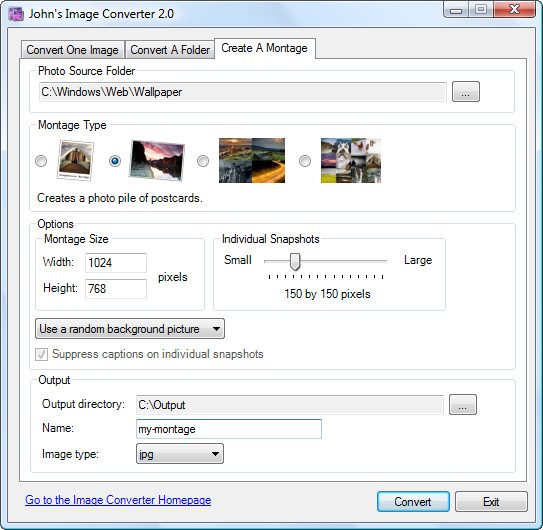
Task: Click the montage Width field
Action: pos(116,263)
